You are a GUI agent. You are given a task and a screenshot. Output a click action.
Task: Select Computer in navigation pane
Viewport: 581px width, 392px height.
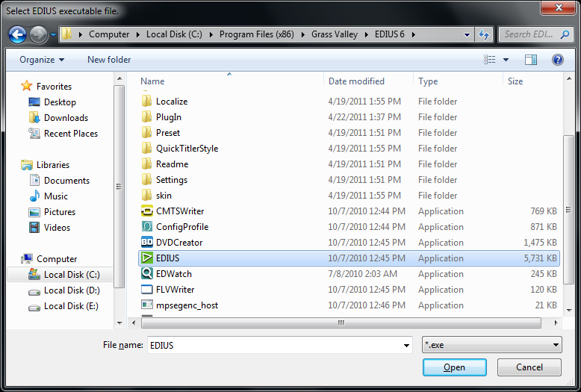pyautogui.click(x=57, y=259)
